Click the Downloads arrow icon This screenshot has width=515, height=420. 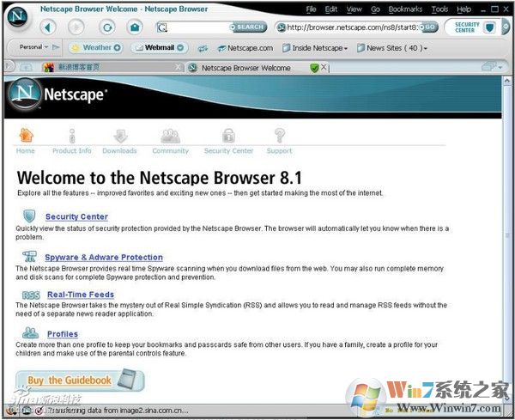[x=120, y=136]
